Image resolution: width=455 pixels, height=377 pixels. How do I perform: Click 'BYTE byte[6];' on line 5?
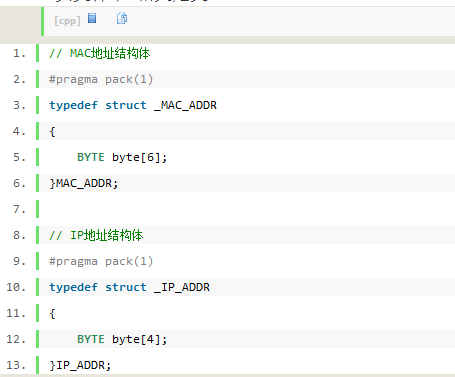pyautogui.click(x=122, y=157)
